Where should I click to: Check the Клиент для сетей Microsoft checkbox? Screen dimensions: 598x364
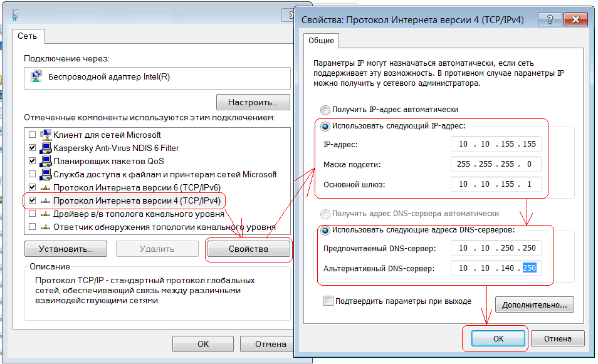tap(33, 135)
